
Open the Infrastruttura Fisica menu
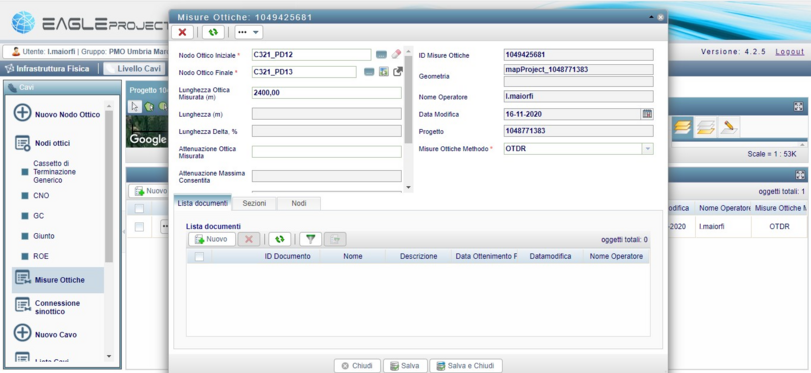click(47, 69)
